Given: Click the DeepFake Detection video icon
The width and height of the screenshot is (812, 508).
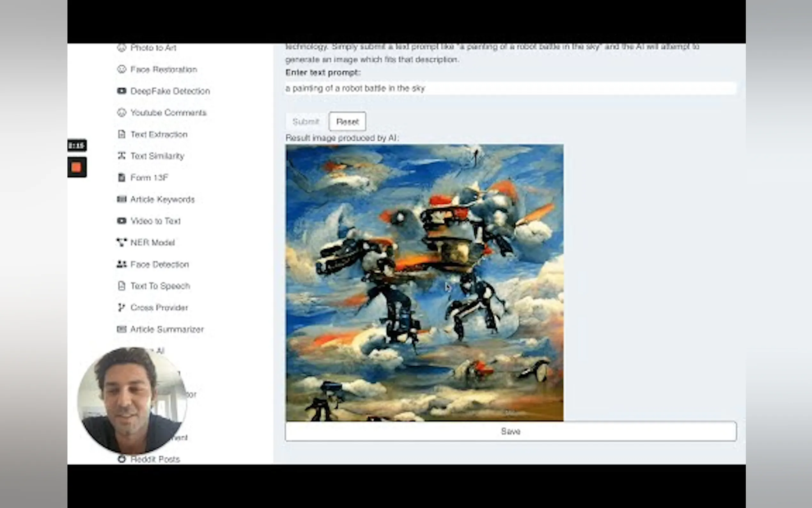Looking at the screenshot, I should coord(121,91).
